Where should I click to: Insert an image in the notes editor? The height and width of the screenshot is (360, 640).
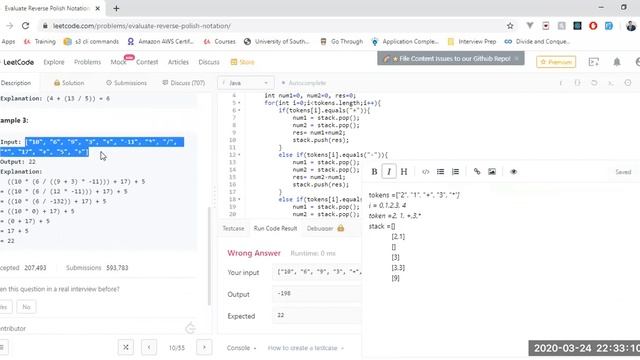(x=492, y=172)
